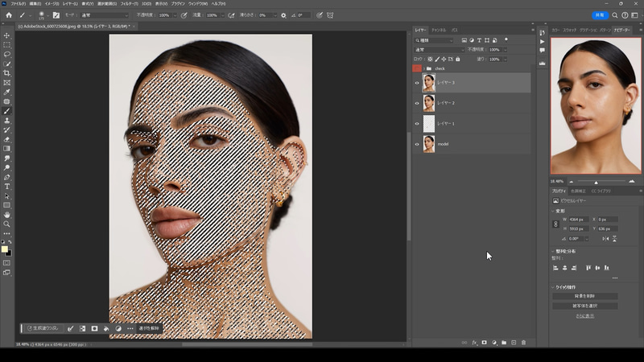Image resolution: width=644 pixels, height=362 pixels.
Task: Add a layer mask from the Layers panel
Action: [484, 343]
